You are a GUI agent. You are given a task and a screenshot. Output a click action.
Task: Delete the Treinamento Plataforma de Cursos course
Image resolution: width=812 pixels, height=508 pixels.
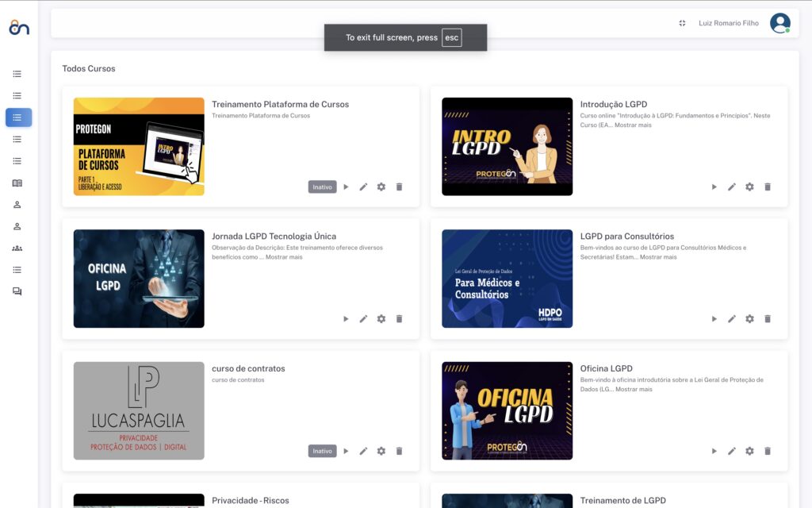click(x=400, y=187)
